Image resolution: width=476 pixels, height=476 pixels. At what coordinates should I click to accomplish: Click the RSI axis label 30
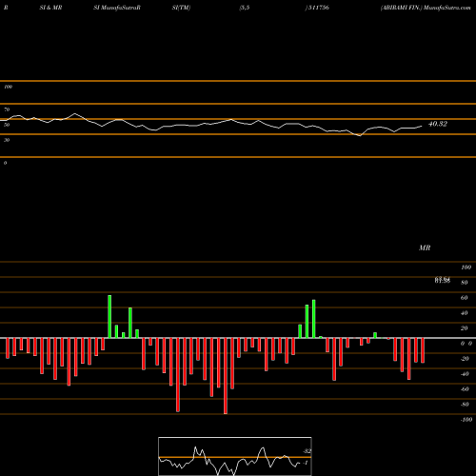click(7, 140)
